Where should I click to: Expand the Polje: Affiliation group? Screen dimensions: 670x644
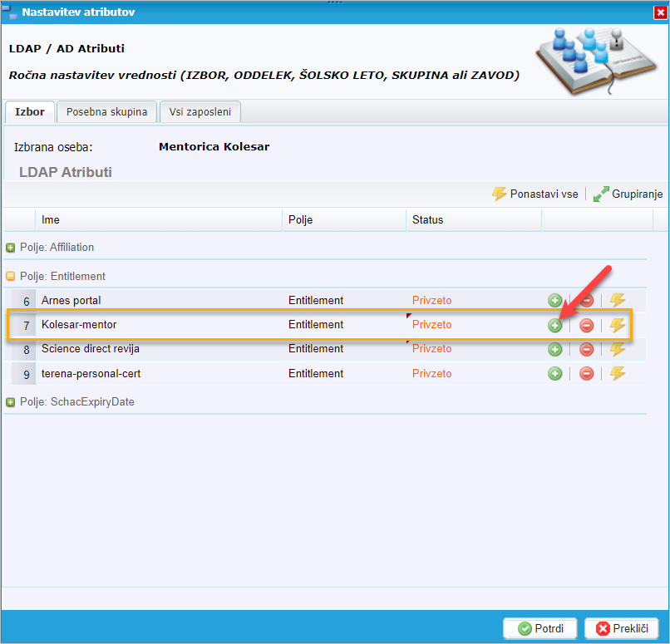(10, 248)
